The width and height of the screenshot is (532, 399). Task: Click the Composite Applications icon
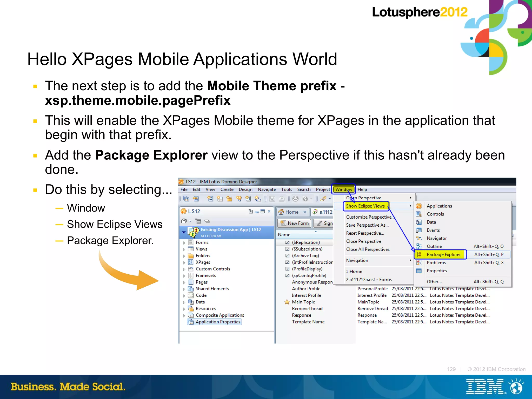point(191,315)
